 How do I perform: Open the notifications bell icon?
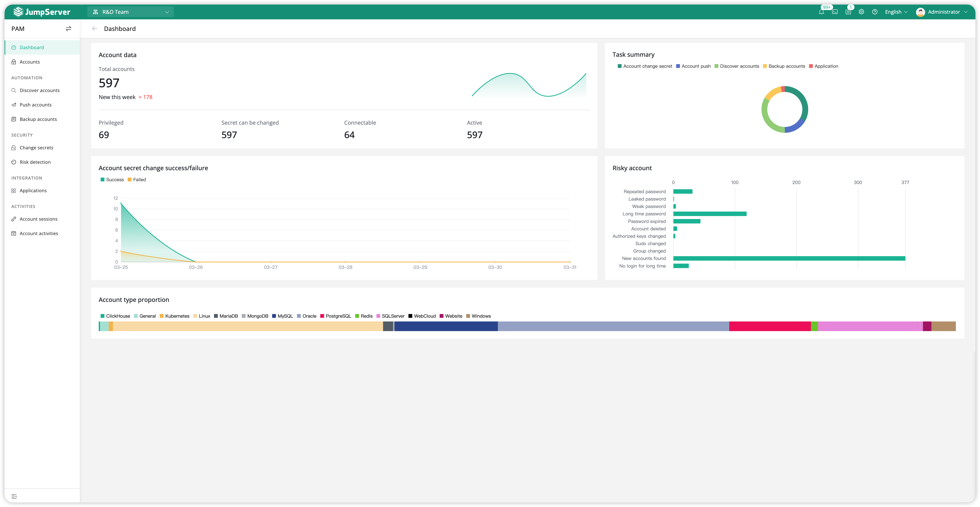pyautogui.click(x=821, y=12)
